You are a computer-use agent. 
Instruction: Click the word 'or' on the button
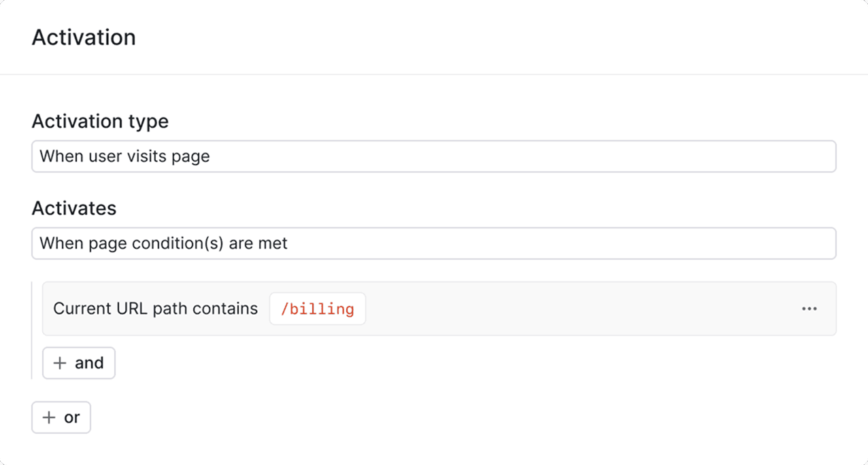[72, 417]
